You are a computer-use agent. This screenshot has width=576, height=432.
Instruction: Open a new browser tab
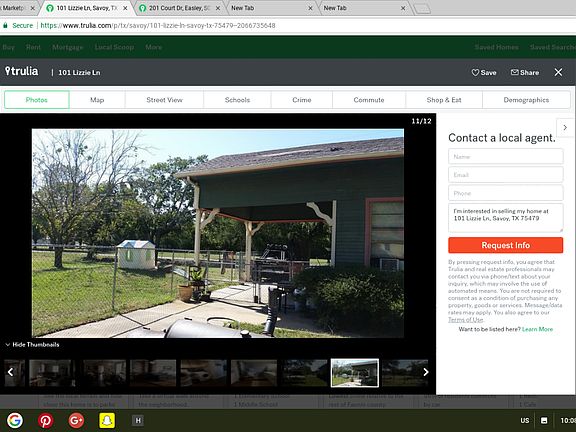tap(422, 8)
